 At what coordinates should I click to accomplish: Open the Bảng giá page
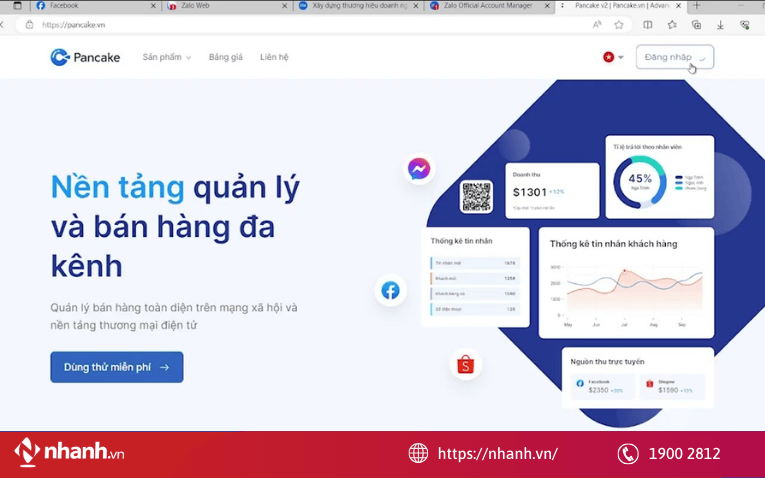225,57
